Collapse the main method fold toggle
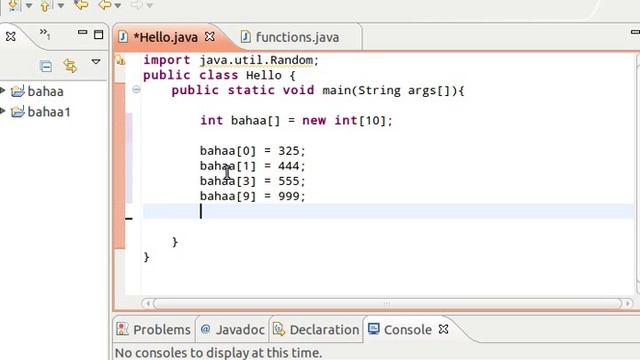The image size is (640, 360). point(136,89)
